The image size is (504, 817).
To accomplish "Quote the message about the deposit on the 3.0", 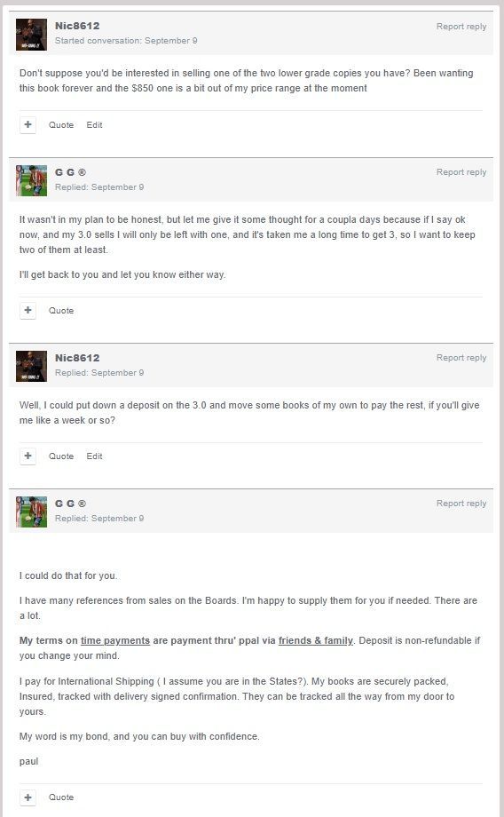I will 61,456.
